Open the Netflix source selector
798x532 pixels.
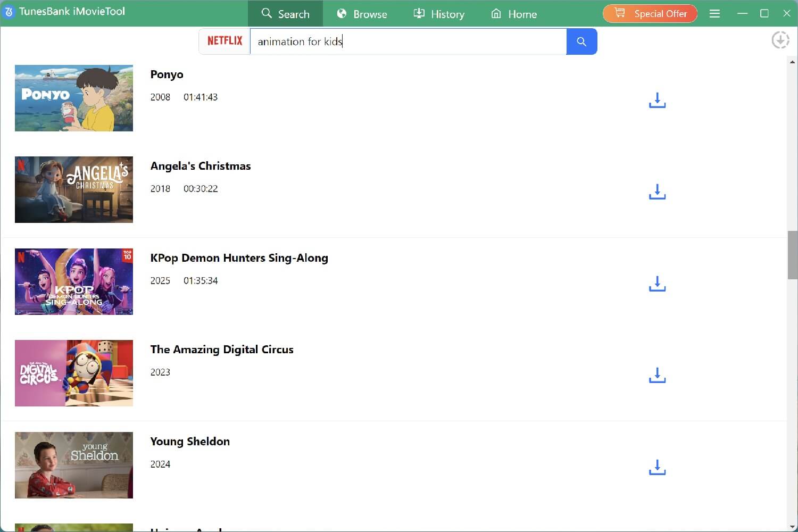(x=225, y=40)
